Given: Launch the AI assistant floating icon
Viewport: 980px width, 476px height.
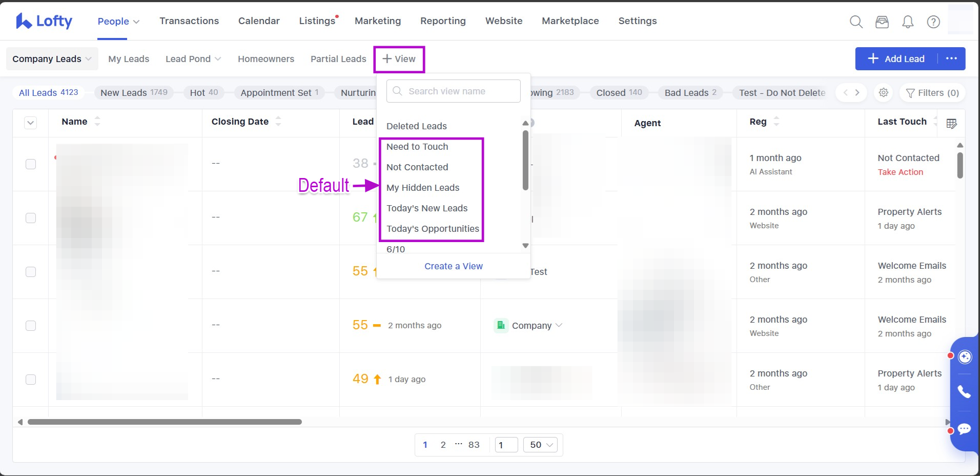Looking at the screenshot, I should [x=965, y=356].
